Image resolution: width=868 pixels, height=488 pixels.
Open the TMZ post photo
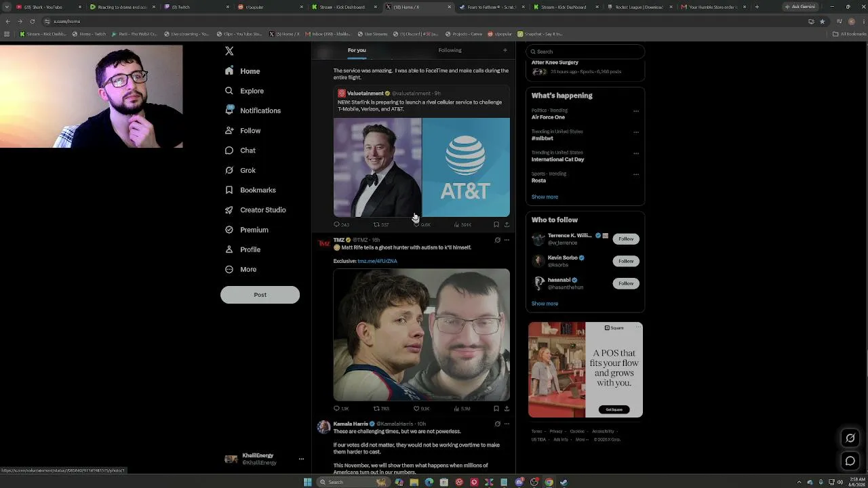[x=421, y=335]
